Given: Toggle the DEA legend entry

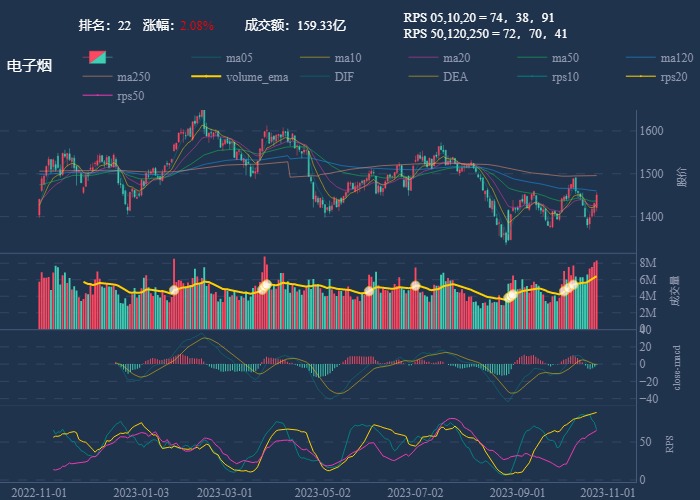Looking at the screenshot, I should point(455,77).
